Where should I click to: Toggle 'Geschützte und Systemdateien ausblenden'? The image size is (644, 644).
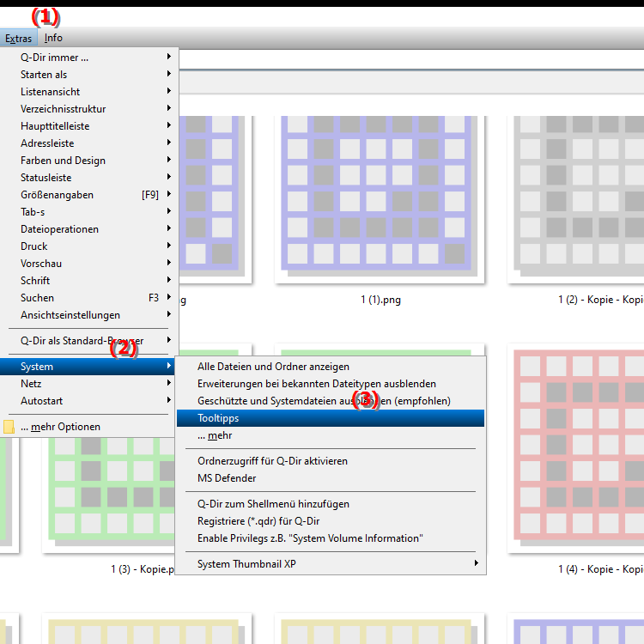331,401
